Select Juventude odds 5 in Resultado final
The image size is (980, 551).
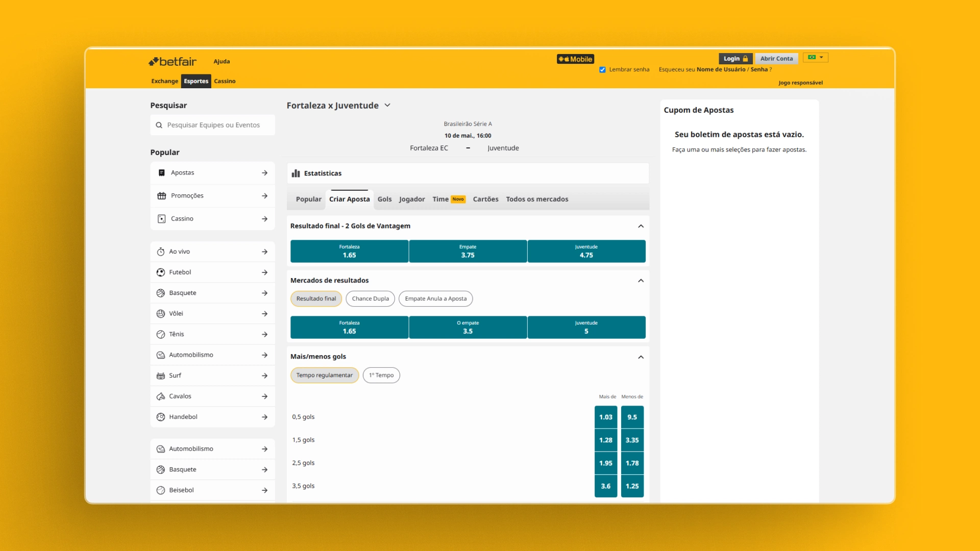coord(586,328)
